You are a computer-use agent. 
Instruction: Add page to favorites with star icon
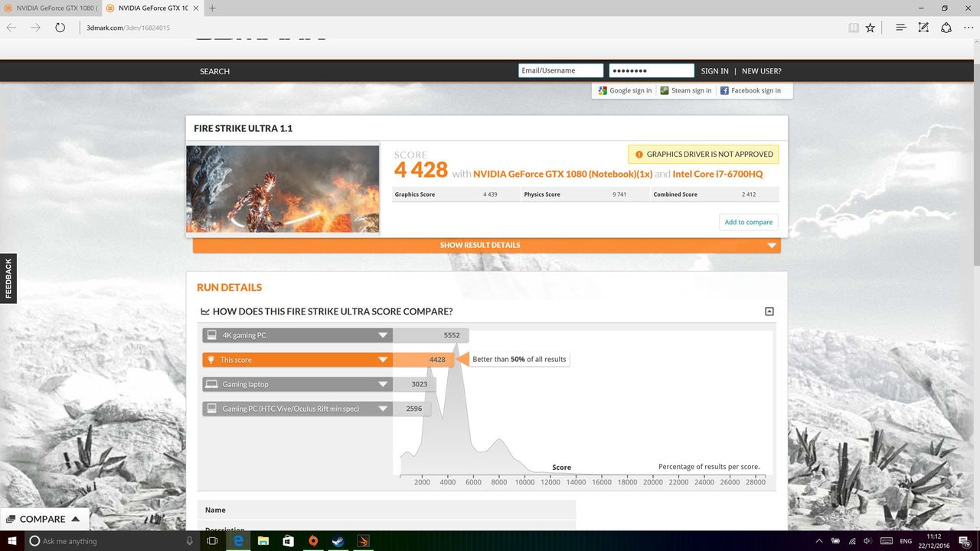(x=871, y=28)
